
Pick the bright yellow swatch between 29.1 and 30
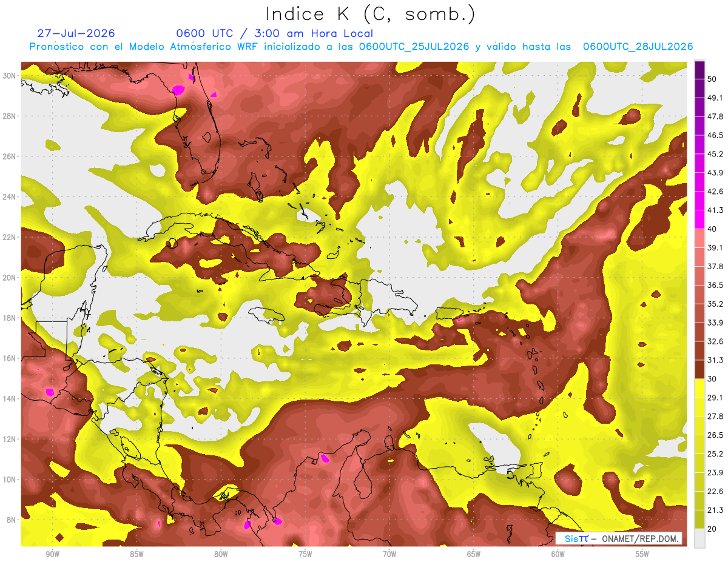pos(699,389)
